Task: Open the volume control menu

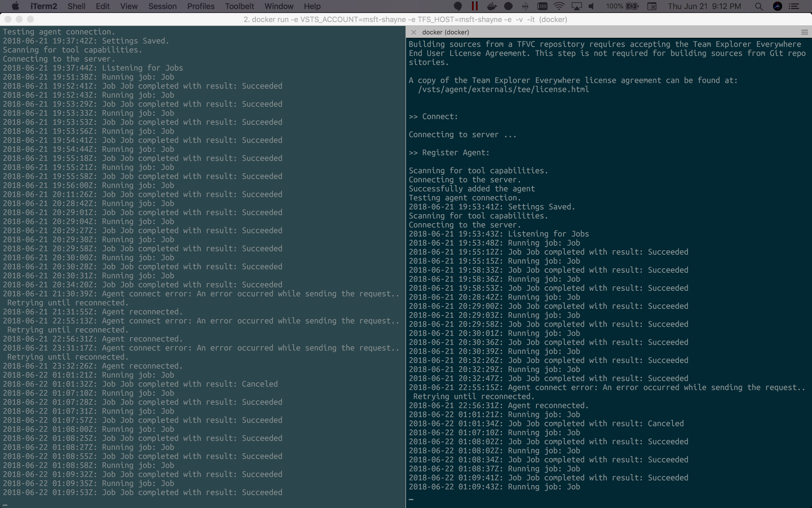Action: pyautogui.click(x=592, y=6)
